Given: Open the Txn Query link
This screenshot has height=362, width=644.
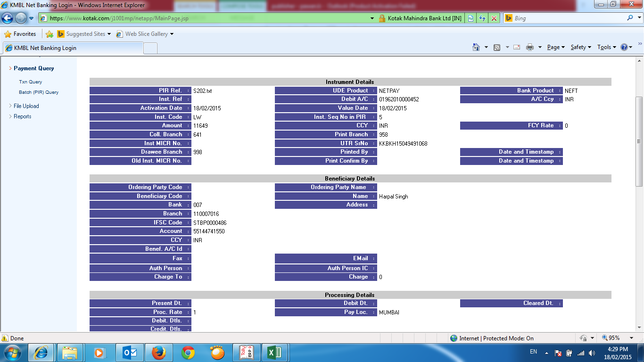Looking at the screenshot, I should coord(30,82).
